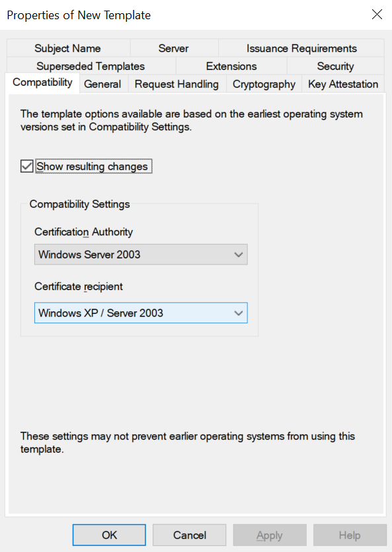The width and height of the screenshot is (392, 552).
Task: Toggle the Show resulting changes checkbox
Action: click(26, 166)
